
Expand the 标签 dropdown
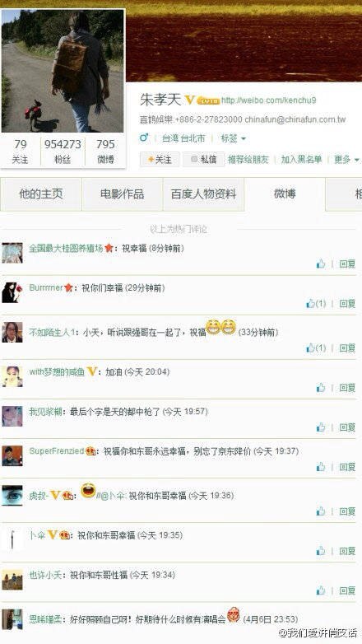[x=233, y=138]
